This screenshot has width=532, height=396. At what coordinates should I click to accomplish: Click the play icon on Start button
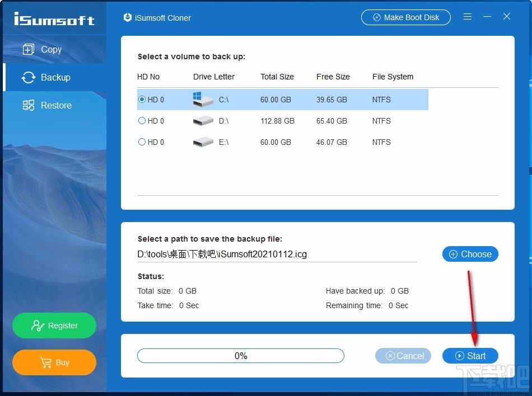pos(459,356)
